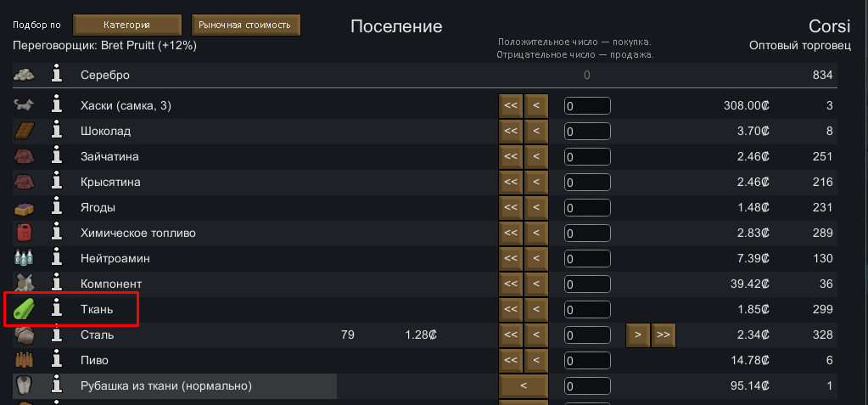The image size is (868, 405).
Task: Click the red Химическое топливо canister icon
Action: pyautogui.click(x=24, y=233)
